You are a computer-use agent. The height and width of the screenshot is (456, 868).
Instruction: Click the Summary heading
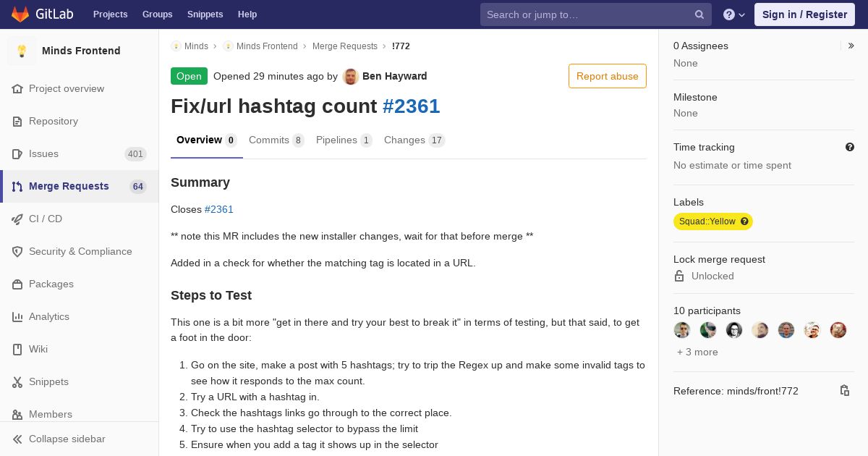(x=200, y=182)
